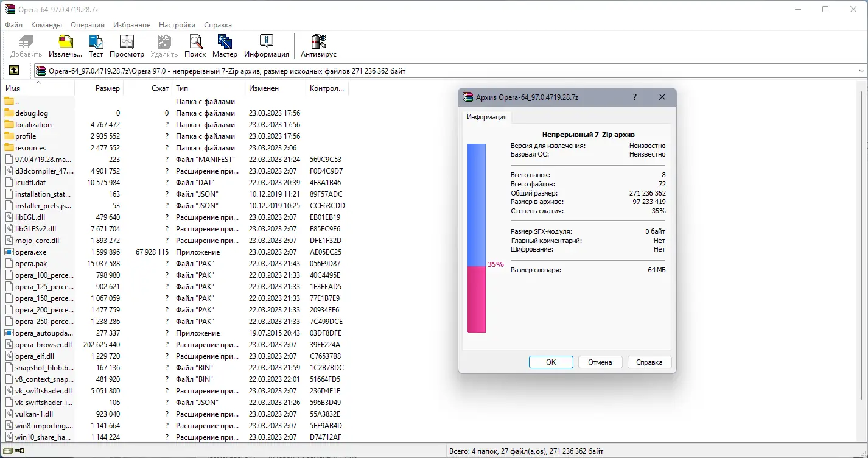Screen dimensions: 868x458
Task: Open the address bar dropdown arrow
Action: tap(862, 70)
